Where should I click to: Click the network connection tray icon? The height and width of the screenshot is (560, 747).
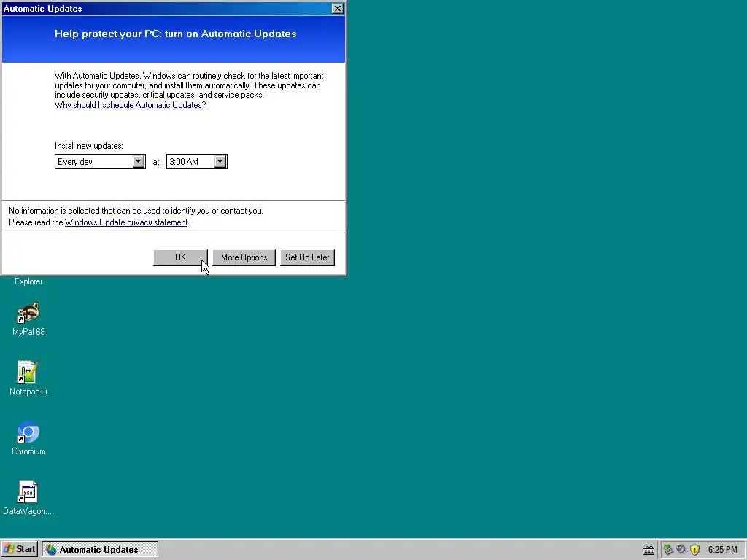coord(668,550)
